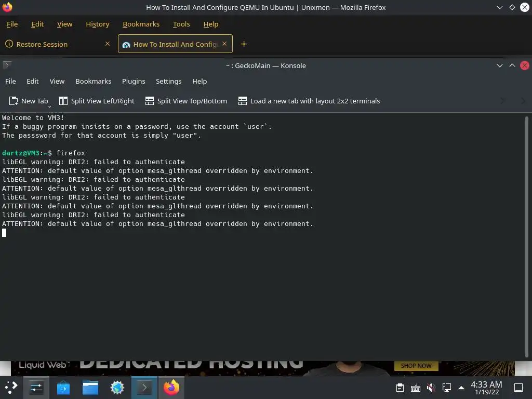Switch to Firefox in the taskbar
The width and height of the screenshot is (532, 399).
tap(171, 388)
